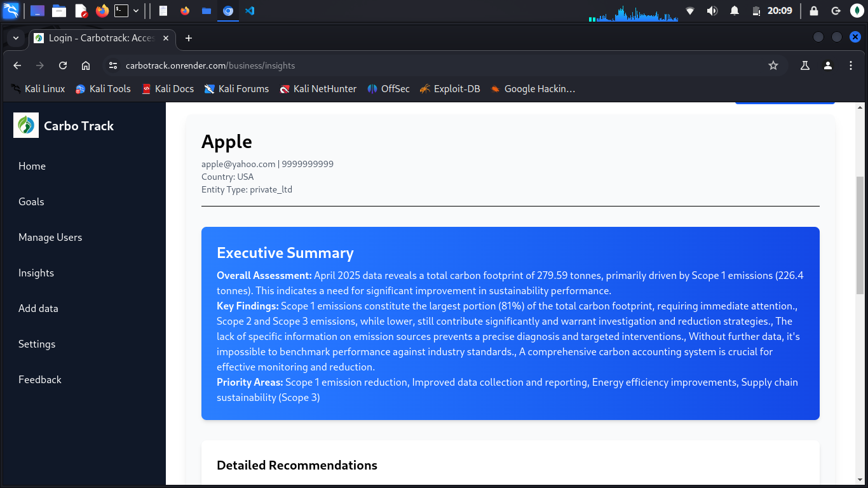Click the apple@yahoo.com contact line
Image resolution: width=868 pixels, height=488 pixels.
(268, 164)
